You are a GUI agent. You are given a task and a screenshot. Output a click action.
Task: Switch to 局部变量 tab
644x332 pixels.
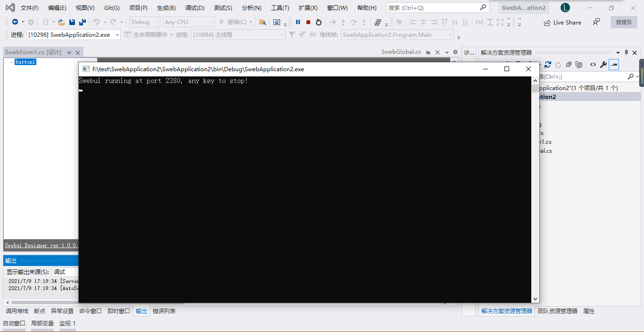tap(42, 324)
